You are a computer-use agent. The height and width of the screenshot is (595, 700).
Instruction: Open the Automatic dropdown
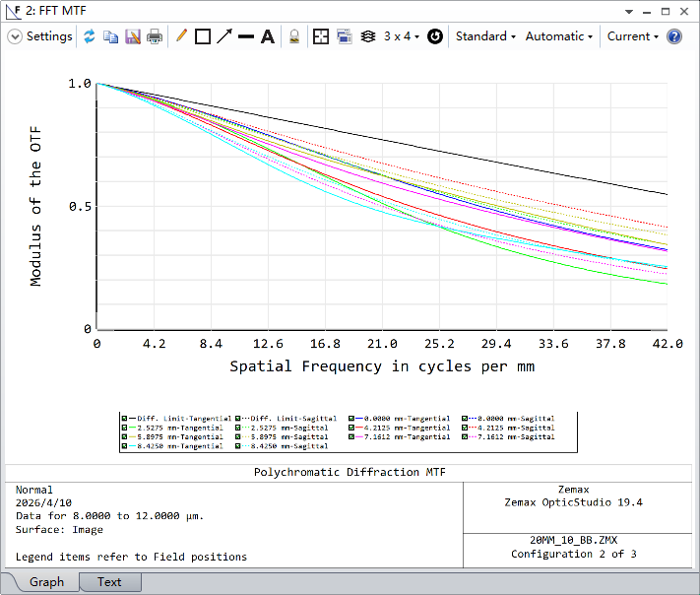pyautogui.click(x=559, y=36)
